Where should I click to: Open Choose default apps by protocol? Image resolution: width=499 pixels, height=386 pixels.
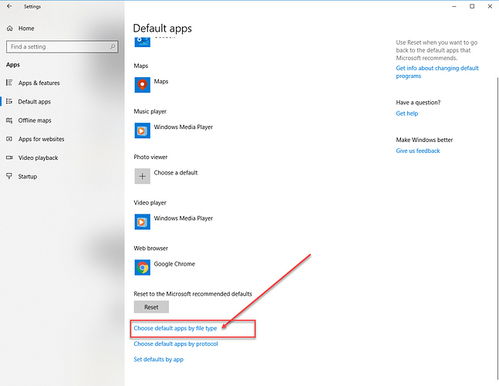click(176, 344)
